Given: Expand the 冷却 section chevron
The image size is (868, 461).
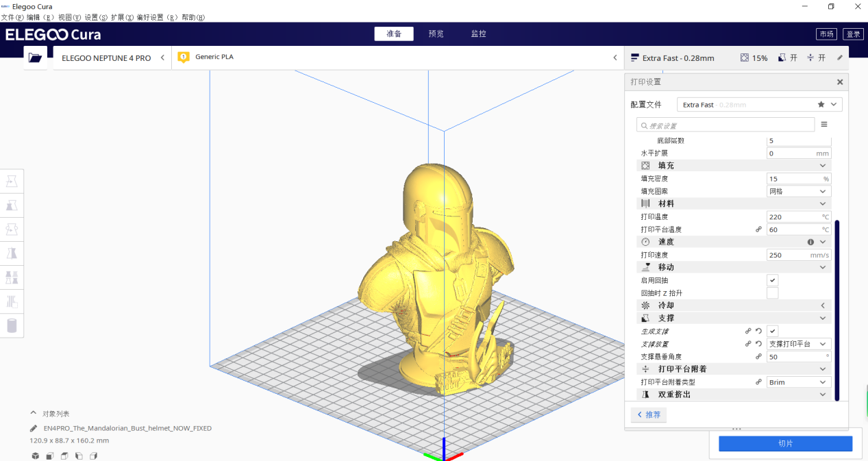Looking at the screenshot, I should coord(823,306).
